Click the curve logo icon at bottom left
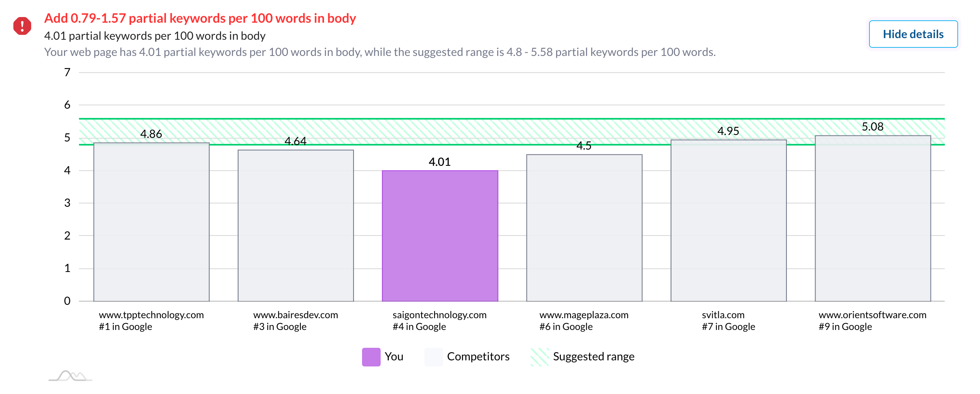Screen dimensions: 980x394 [70, 376]
